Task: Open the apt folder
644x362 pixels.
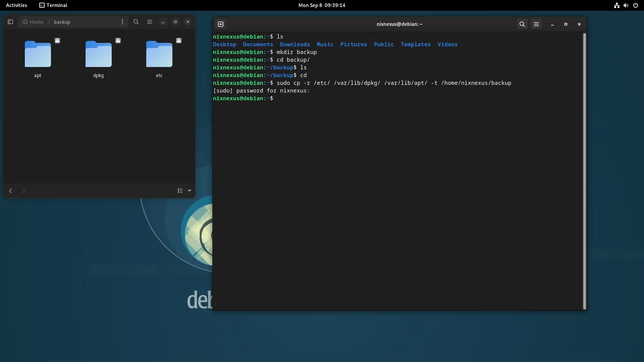Action: click(38, 54)
